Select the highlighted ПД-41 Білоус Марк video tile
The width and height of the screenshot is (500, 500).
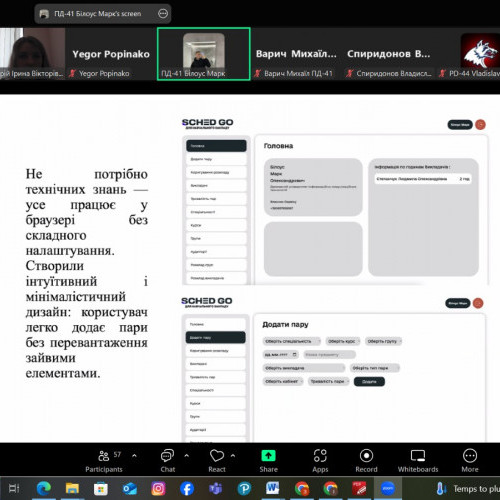tap(204, 54)
